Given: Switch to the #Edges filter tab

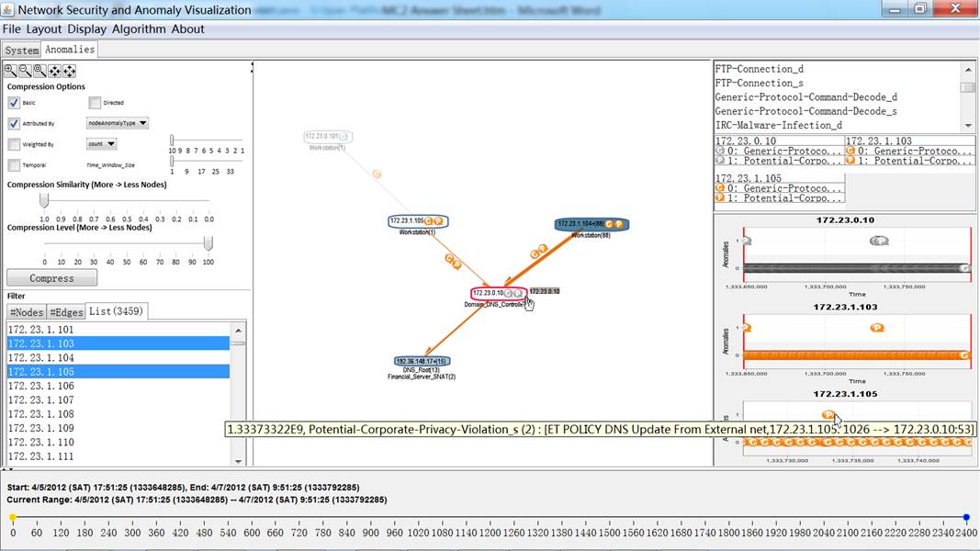Looking at the screenshot, I should point(66,311).
